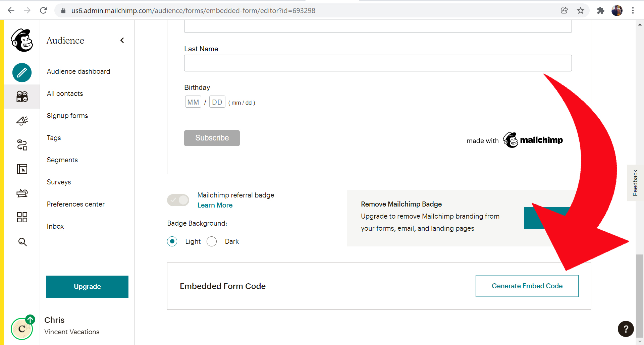644x345 pixels.
Task: Open Segments page
Action: [62, 160]
